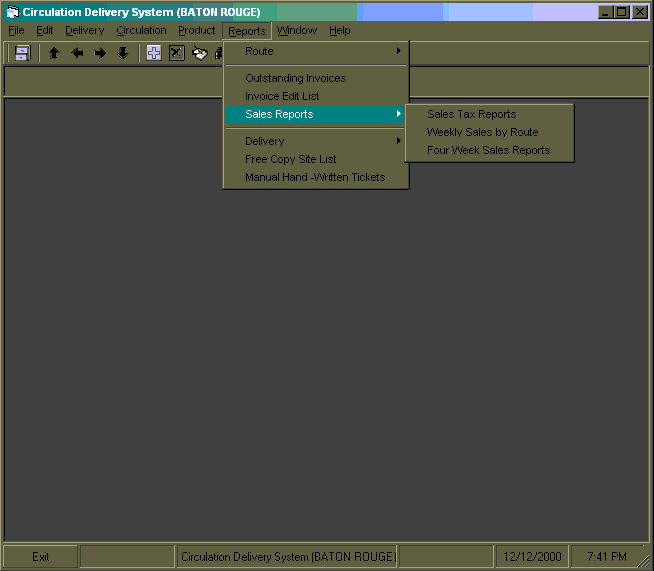The height and width of the screenshot is (571, 654).
Task: Click the down arrow toolbar icon
Action: click(123, 53)
